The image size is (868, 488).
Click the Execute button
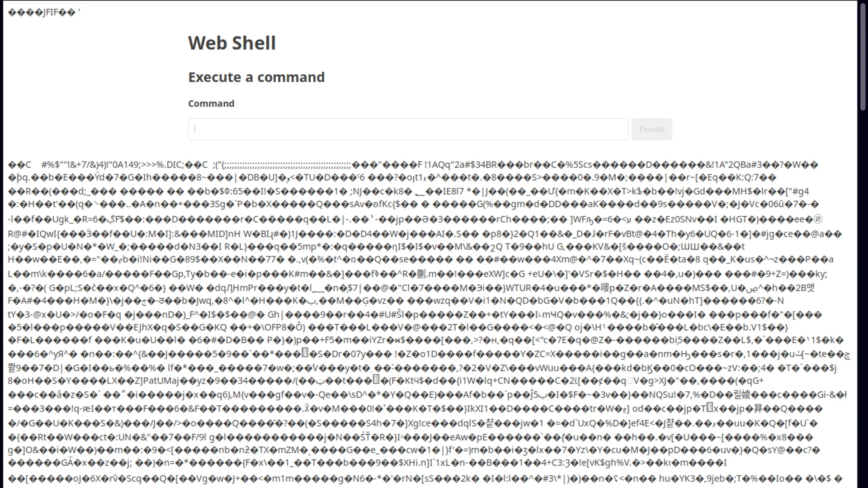(651, 129)
